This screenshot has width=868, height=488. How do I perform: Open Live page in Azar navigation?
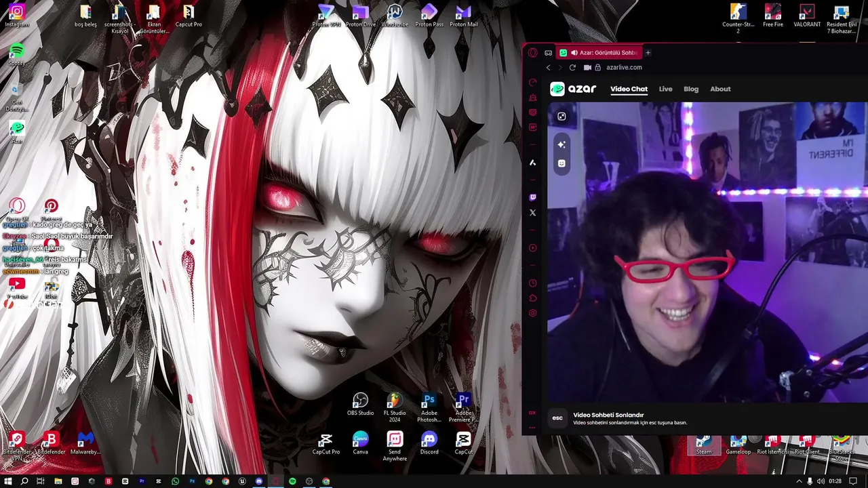(665, 89)
